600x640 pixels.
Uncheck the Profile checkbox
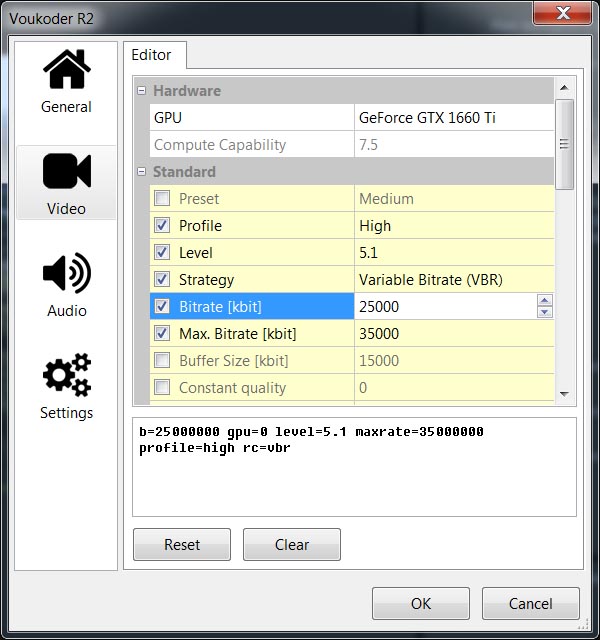[162, 225]
